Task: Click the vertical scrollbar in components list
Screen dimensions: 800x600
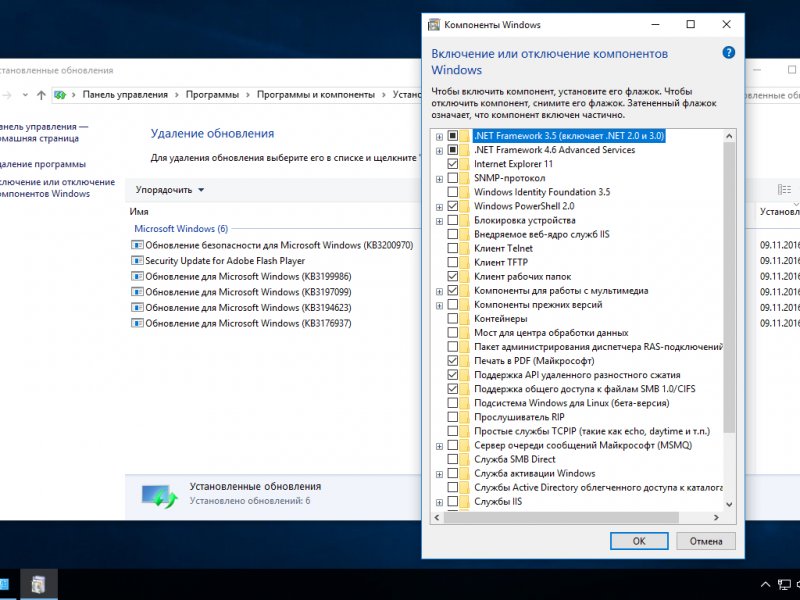Action: (x=729, y=288)
